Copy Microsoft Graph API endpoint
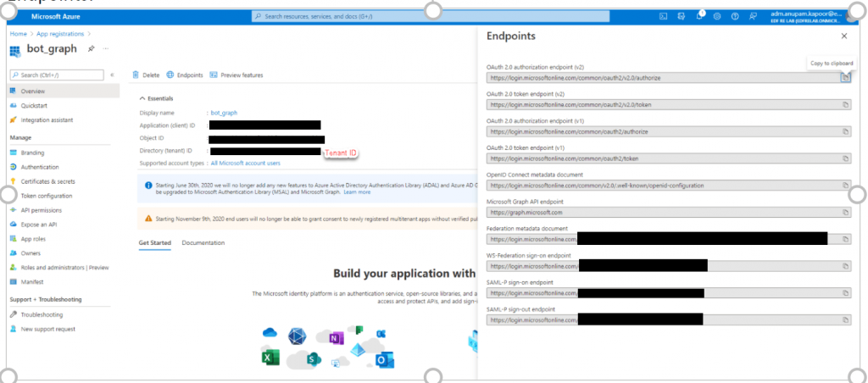The height and width of the screenshot is (383, 868). point(845,213)
